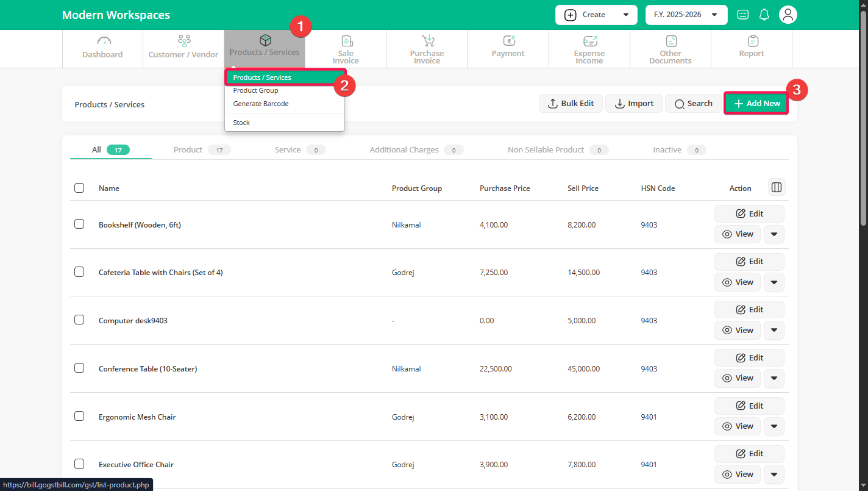
Task: Choose Generate Barcode from the menu
Action: [x=261, y=104]
